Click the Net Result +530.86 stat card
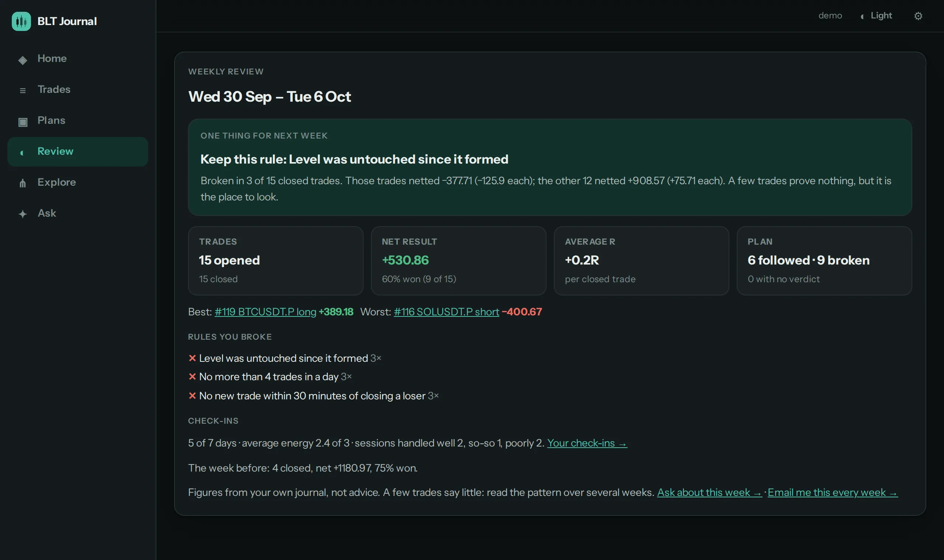Image resolution: width=944 pixels, height=560 pixels. pos(458,261)
